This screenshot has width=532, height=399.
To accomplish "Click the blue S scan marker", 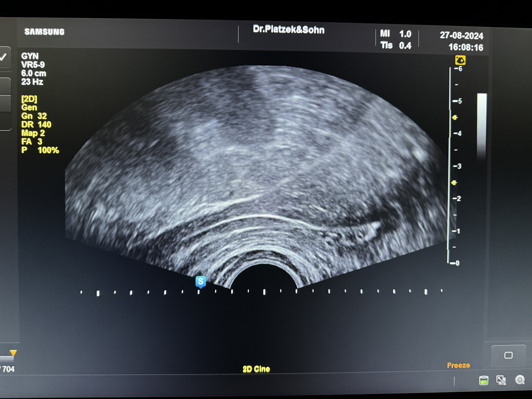I will click(x=201, y=281).
